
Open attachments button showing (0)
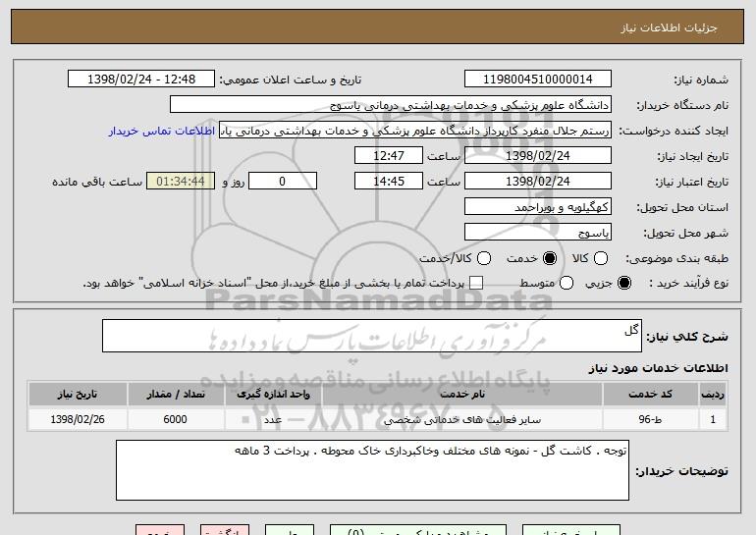418,530
